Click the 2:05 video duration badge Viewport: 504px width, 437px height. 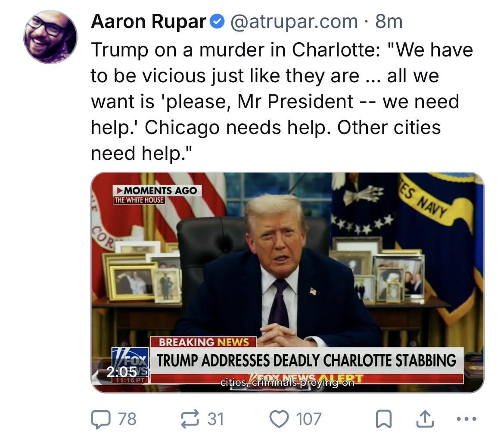(x=121, y=372)
